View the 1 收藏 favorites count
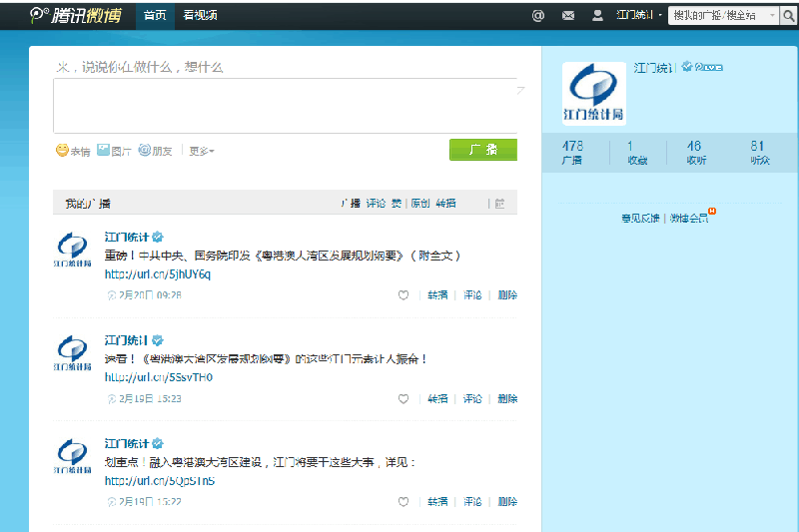This screenshot has width=799, height=532. pos(637,153)
